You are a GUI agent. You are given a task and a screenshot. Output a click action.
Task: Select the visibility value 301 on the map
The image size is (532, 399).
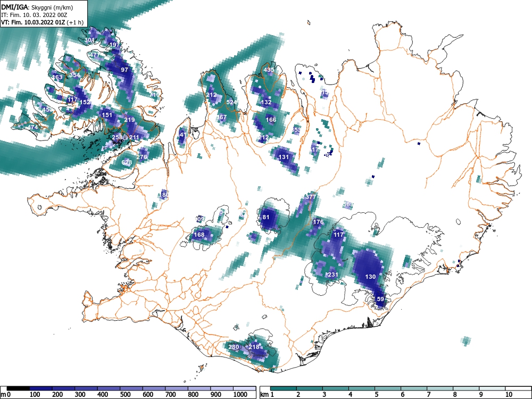click(89, 40)
